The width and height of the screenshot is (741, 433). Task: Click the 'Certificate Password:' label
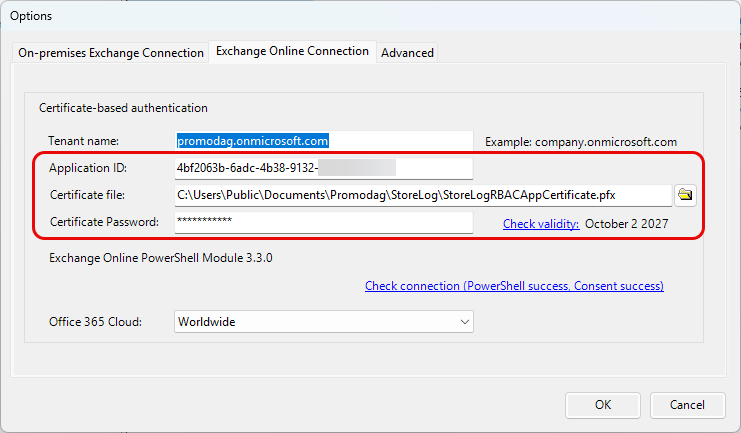pos(104,222)
